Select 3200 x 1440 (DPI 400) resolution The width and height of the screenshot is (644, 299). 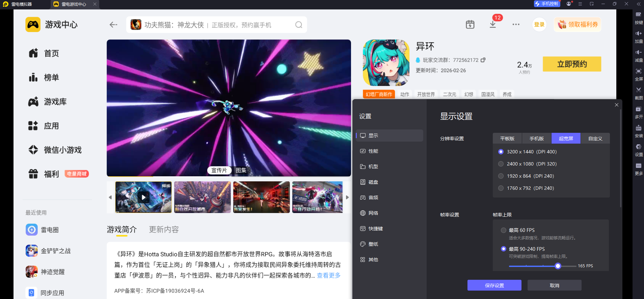click(x=501, y=152)
